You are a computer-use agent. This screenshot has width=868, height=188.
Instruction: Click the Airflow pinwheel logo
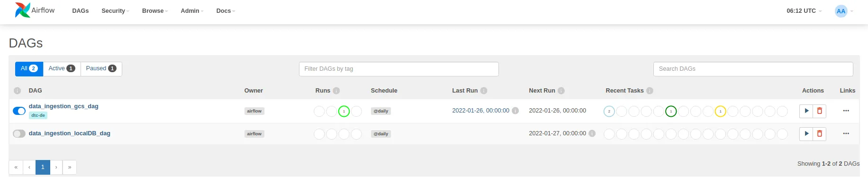click(x=23, y=10)
